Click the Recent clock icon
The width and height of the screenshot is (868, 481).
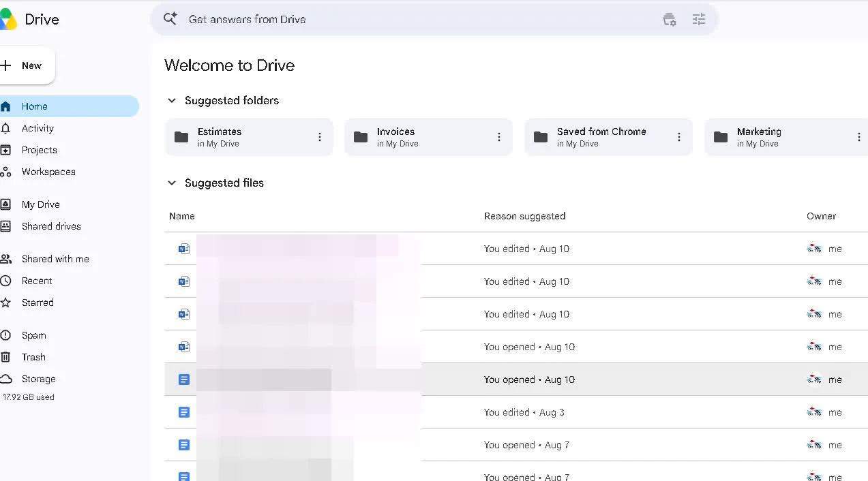tap(5, 281)
